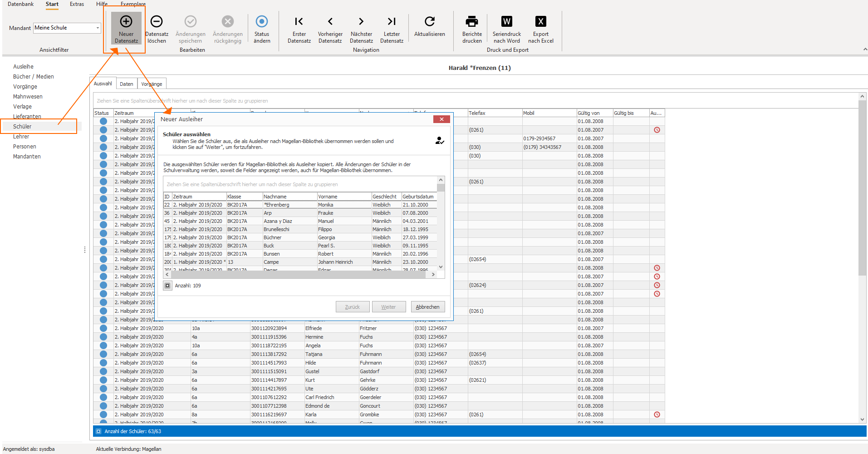The height and width of the screenshot is (454, 868).
Task: Click the select-all icon beside Anzahl: 109
Action: click(x=167, y=286)
